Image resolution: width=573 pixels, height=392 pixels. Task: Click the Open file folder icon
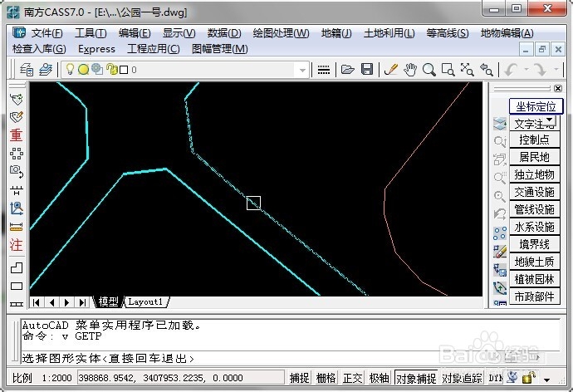[347, 69]
